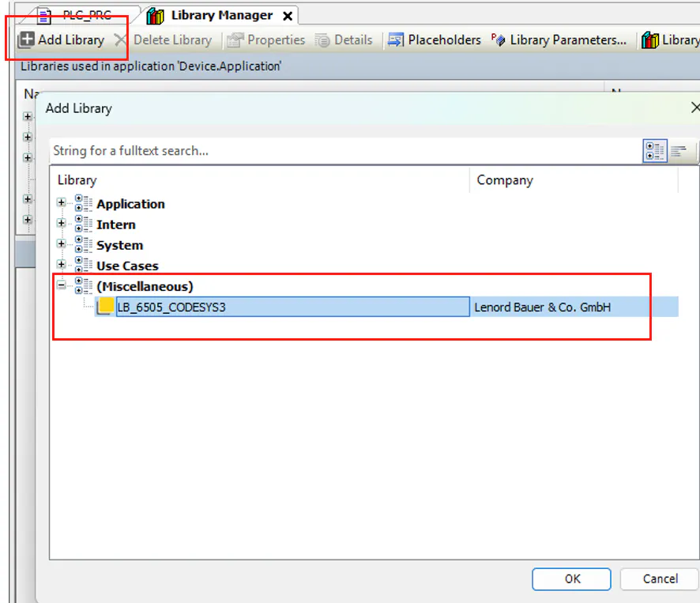
Task: Click the Add Library toolbar icon
Action: pyautogui.click(x=27, y=40)
